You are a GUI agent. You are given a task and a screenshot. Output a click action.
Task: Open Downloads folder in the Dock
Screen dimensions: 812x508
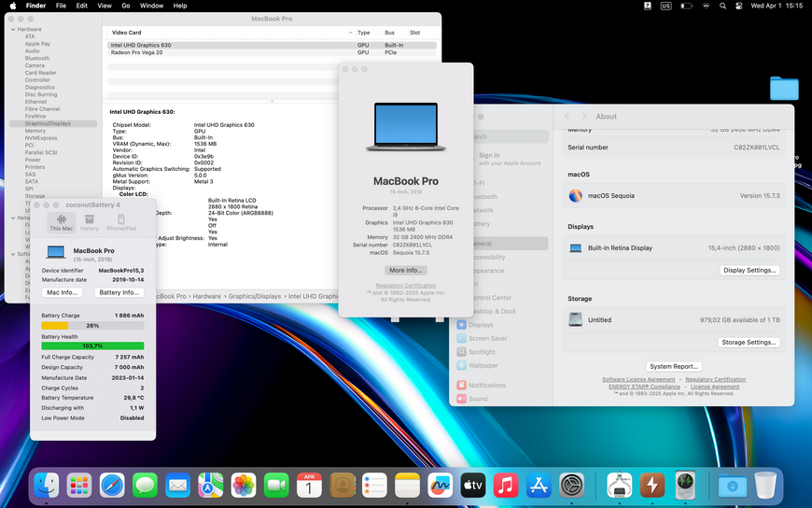[733, 486]
